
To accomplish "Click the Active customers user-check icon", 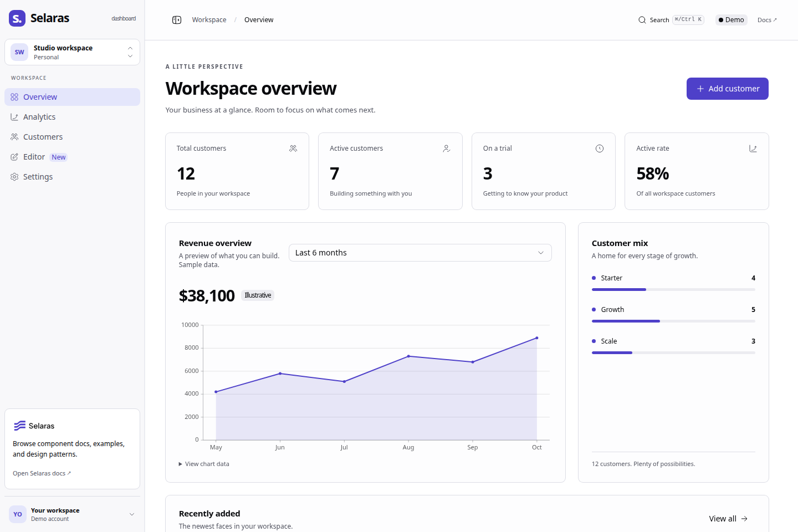I will click(447, 149).
